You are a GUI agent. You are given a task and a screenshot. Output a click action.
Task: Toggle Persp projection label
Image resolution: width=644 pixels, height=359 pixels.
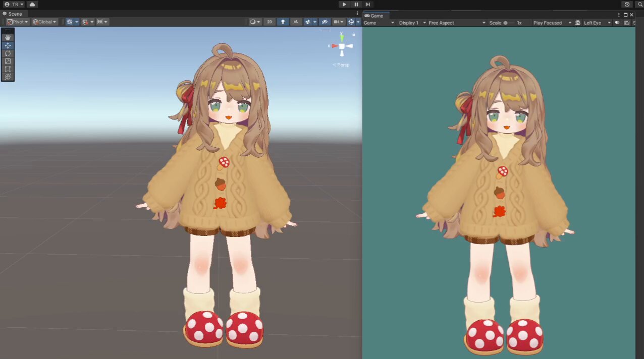tap(341, 65)
